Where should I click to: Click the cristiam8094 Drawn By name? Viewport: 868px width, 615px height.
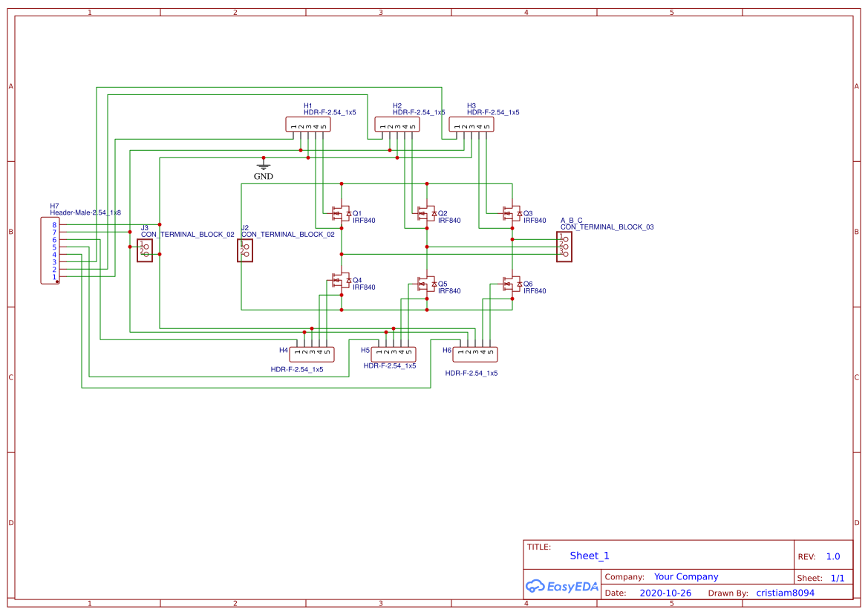[x=785, y=593]
